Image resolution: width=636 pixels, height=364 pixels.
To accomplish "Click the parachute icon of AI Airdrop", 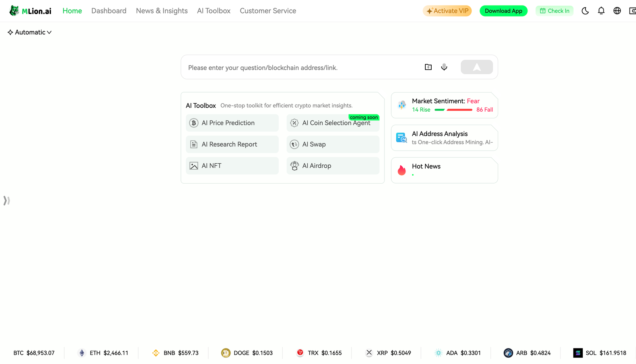I will pos(295,166).
